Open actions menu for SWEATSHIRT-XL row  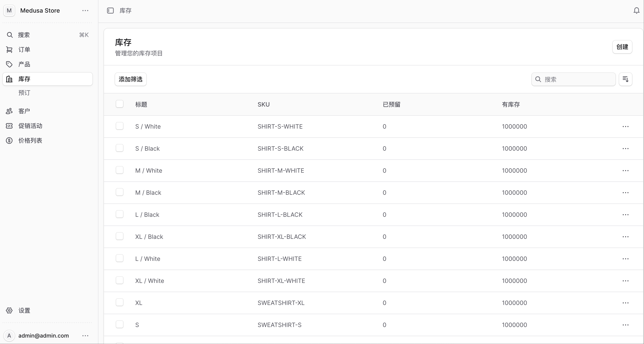(626, 303)
